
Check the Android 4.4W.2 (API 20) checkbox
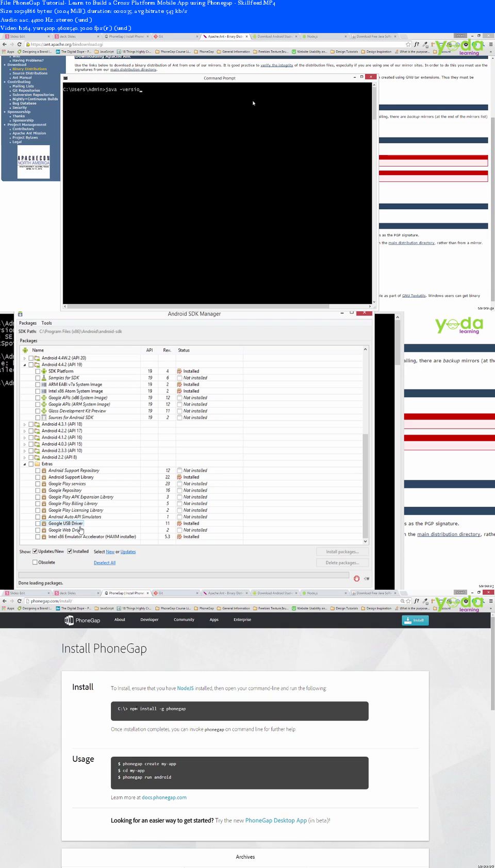pyautogui.click(x=31, y=358)
